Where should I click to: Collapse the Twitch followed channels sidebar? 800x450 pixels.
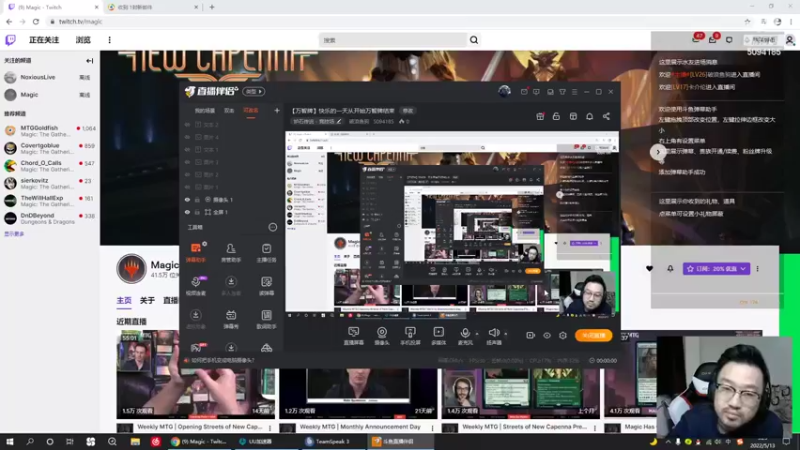89,61
